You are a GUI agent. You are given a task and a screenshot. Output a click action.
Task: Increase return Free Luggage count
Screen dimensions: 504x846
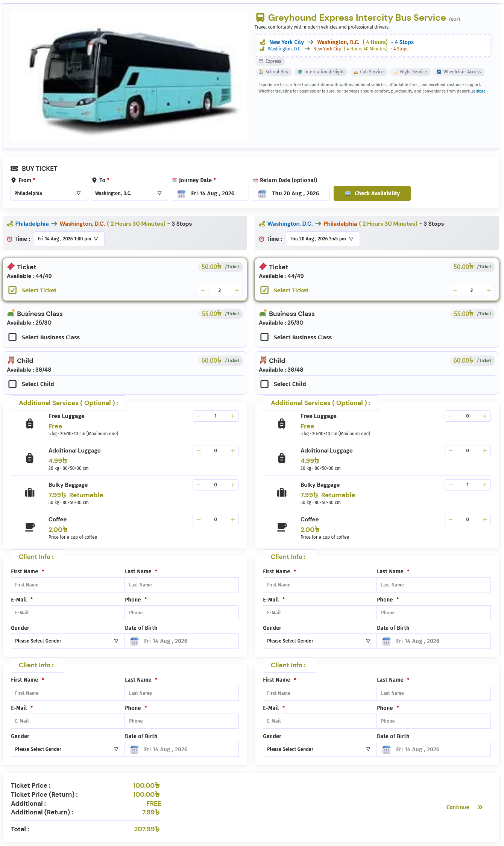pos(485,416)
